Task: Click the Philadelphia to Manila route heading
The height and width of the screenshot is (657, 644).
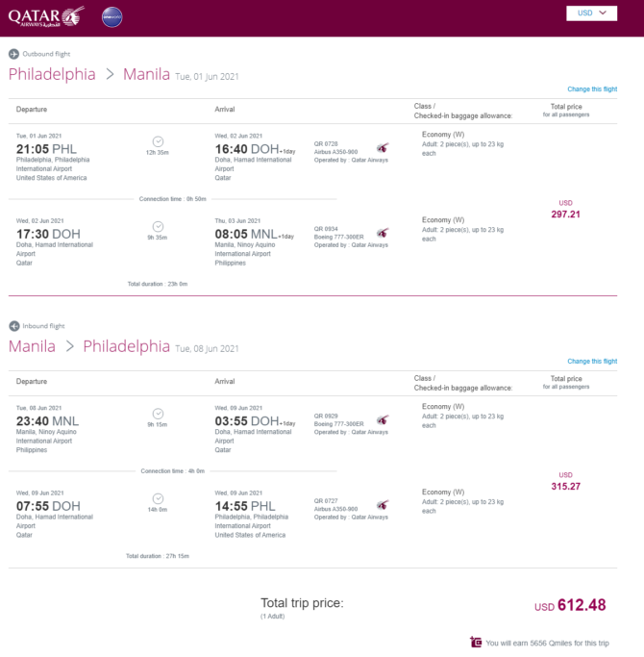Action: click(89, 74)
